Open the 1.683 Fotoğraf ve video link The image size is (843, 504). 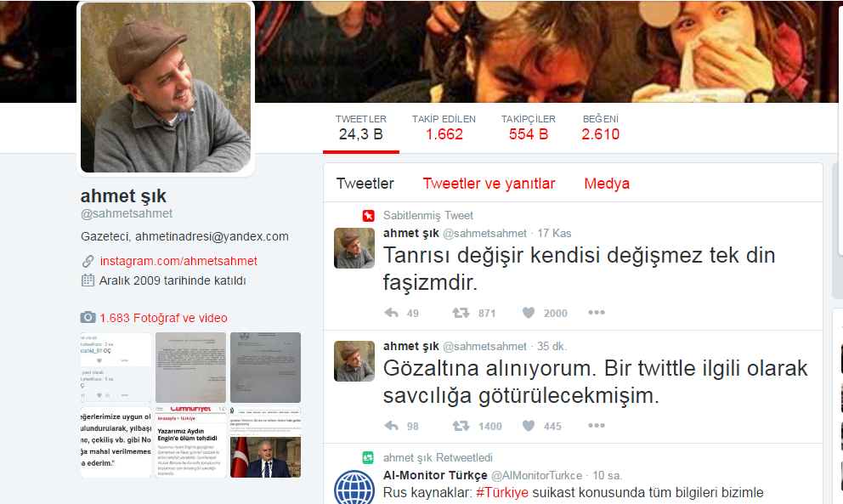tap(163, 318)
